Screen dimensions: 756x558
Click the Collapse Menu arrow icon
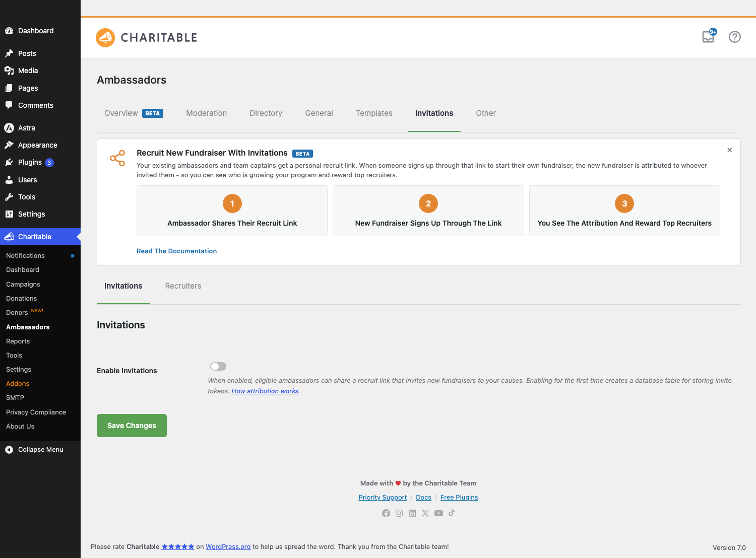tap(9, 450)
